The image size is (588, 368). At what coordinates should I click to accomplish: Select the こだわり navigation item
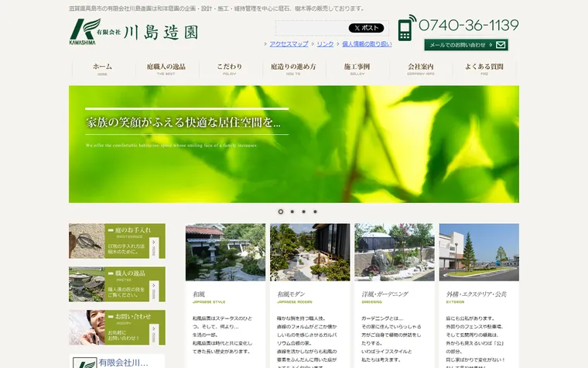230,69
